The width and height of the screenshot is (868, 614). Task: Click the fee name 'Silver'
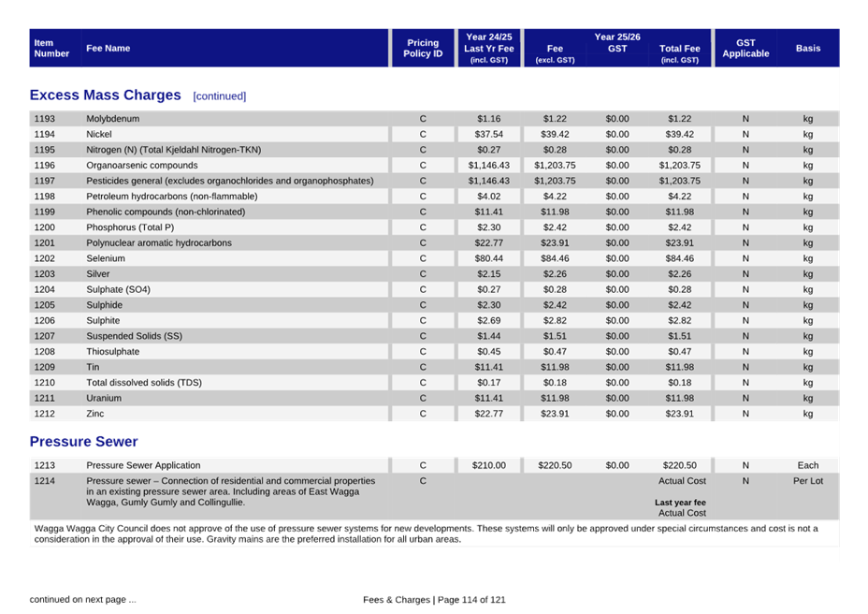click(x=98, y=273)
